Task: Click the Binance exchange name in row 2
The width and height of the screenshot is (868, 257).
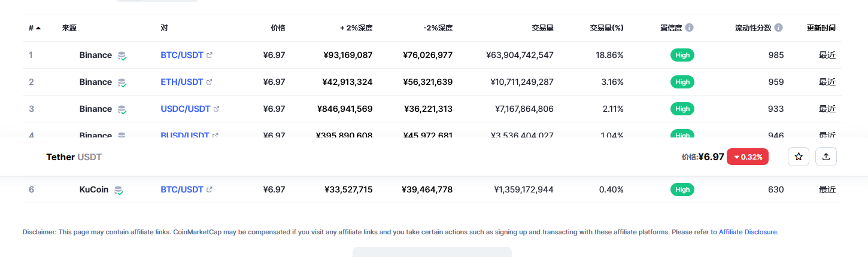Action: tap(95, 82)
